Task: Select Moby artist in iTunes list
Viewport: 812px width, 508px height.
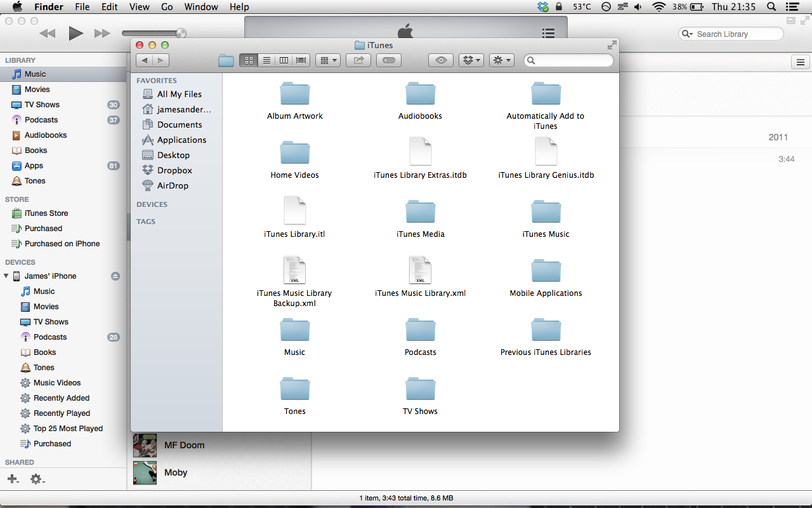Action: (219, 472)
